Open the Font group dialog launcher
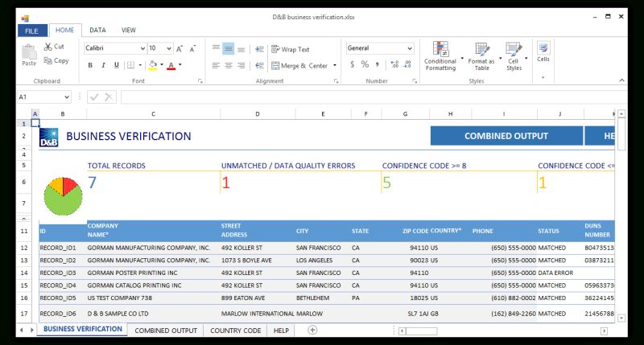Image resolution: width=644 pixels, height=345 pixels. (200, 81)
